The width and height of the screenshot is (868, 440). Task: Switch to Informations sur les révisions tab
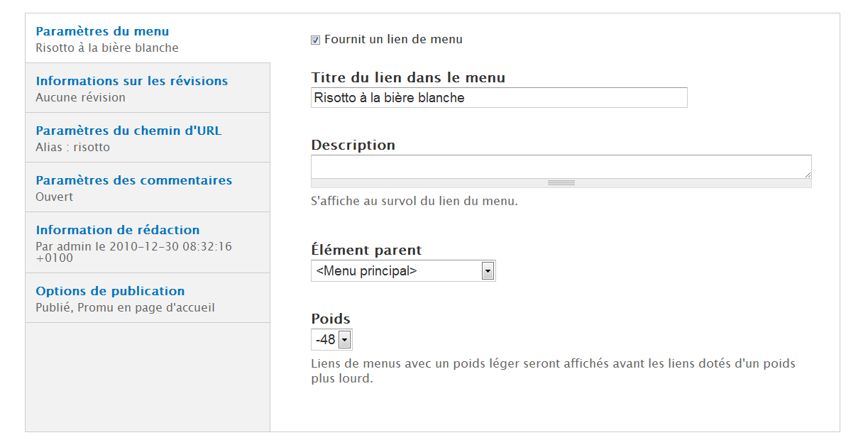(131, 81)
